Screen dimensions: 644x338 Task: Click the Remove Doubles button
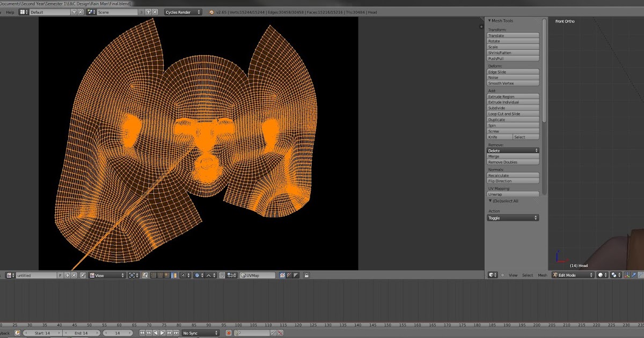click(x=513, y=162)
